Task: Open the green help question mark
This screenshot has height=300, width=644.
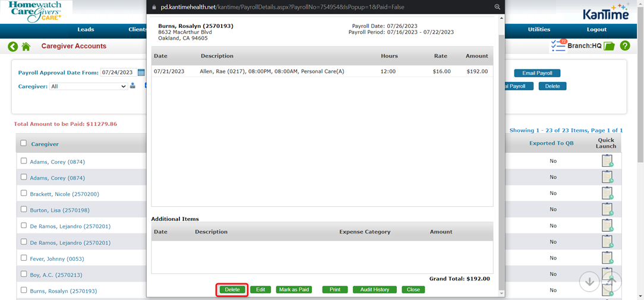Action: [624, 46]
